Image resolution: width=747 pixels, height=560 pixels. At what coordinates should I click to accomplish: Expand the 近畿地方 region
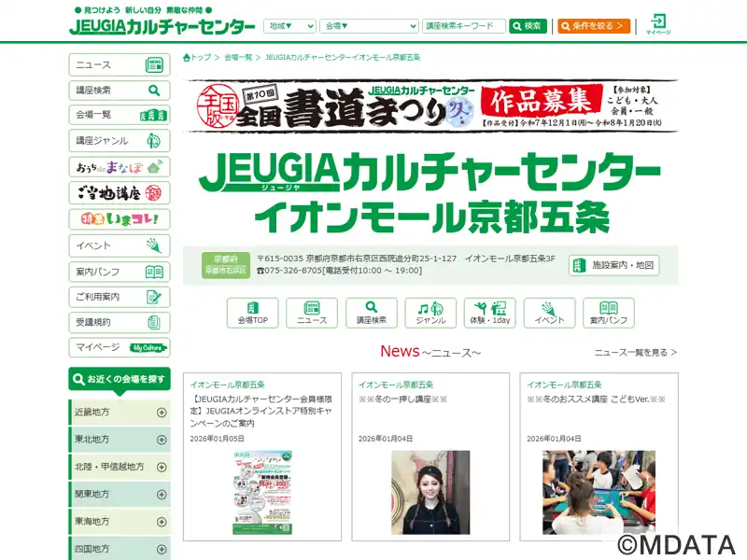[120, 413]
